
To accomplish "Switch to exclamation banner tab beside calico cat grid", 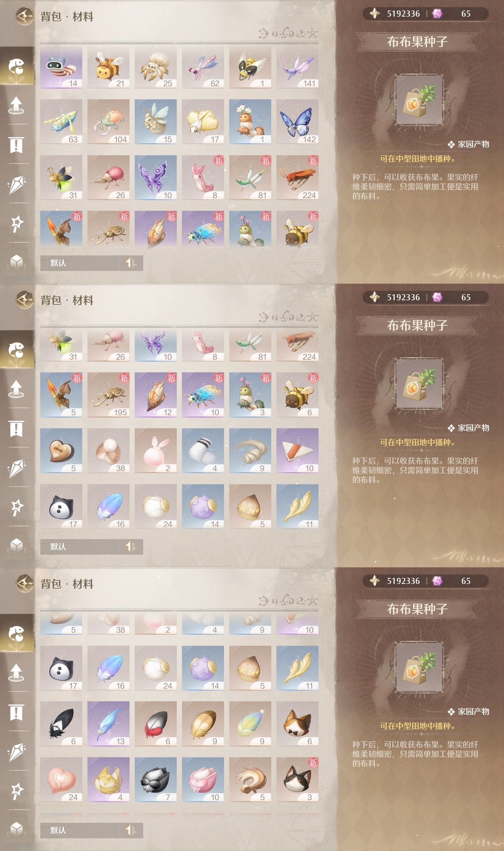I will [x=17, y=712].
